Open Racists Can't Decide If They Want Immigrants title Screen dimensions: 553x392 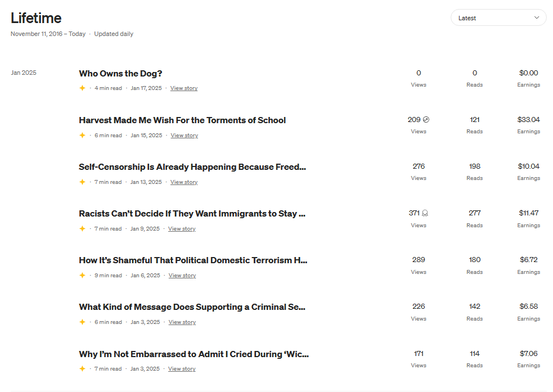pos(192,214)
